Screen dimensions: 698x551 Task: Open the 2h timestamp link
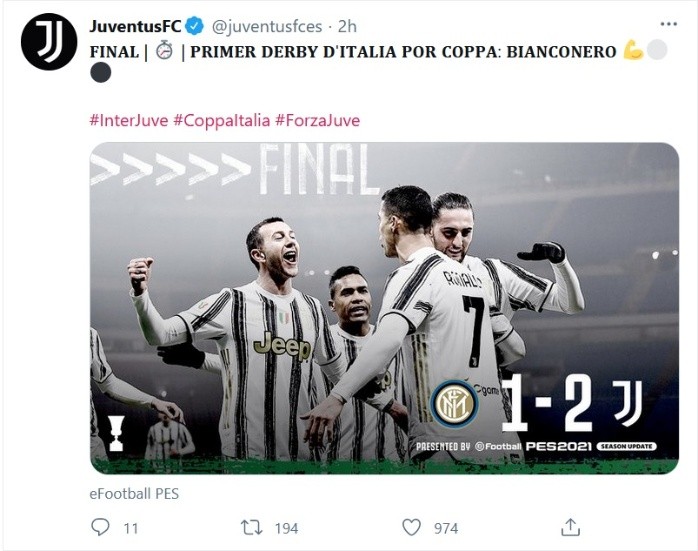pyautogui.click(x=348, y=26)
